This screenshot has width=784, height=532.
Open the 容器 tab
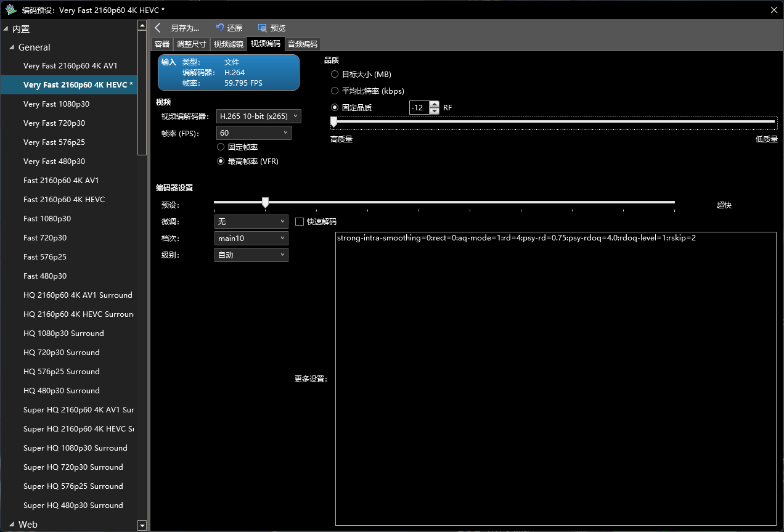click(x=162, y=44)
